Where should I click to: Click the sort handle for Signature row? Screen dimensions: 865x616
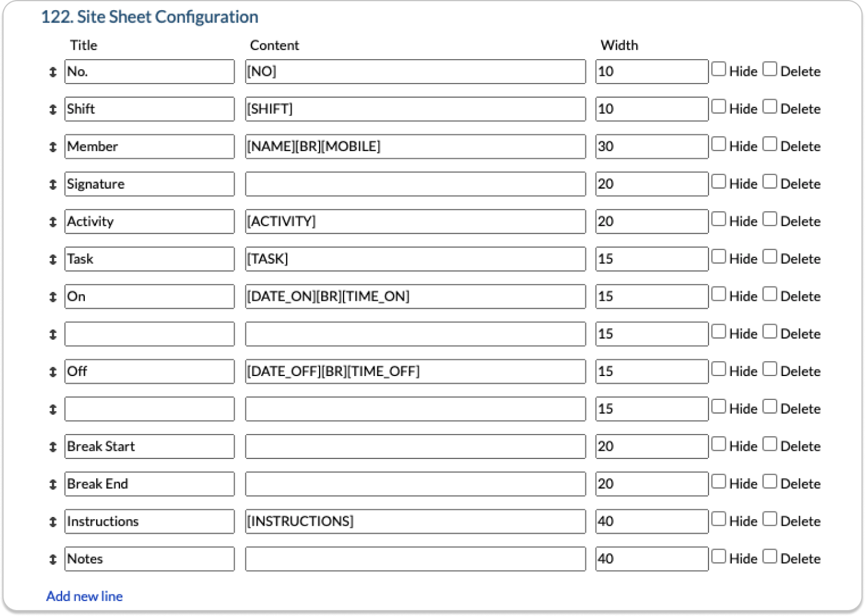[53, 184]
